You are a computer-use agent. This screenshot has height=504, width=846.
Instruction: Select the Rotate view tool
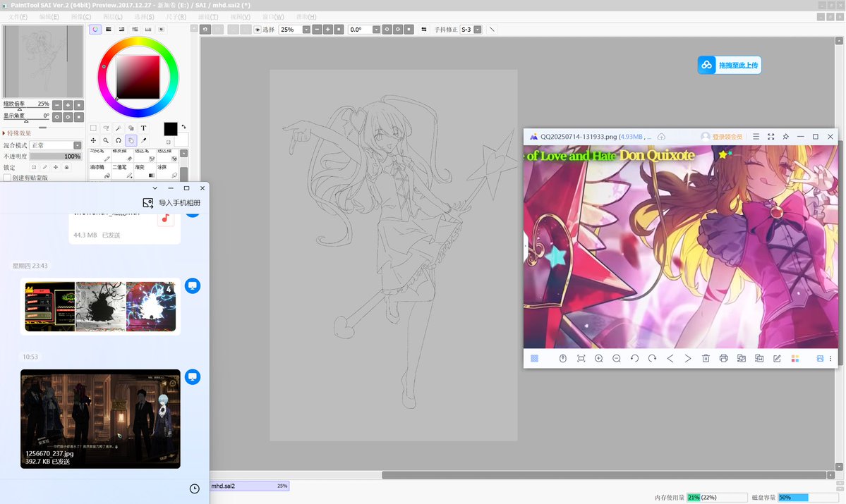click(x=118, y=141)
